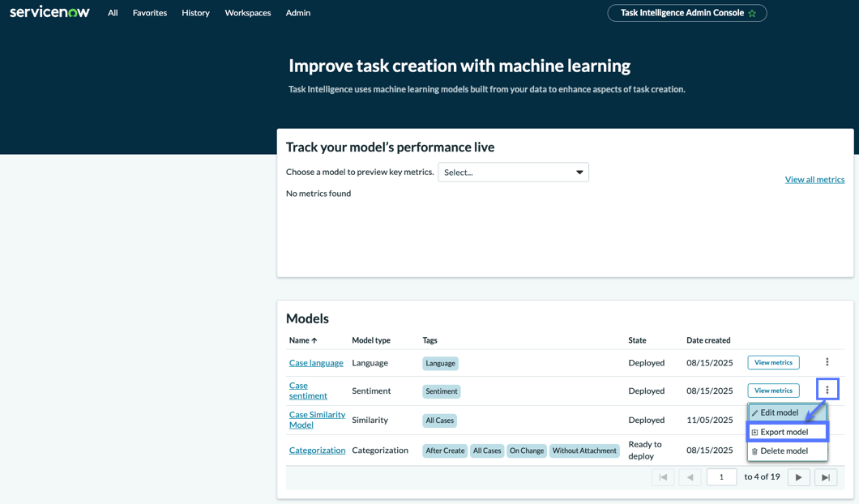Image resolution: width=859 pixels, height=504 pixels.
Task: Open the All menu
Action: point(113,13)
